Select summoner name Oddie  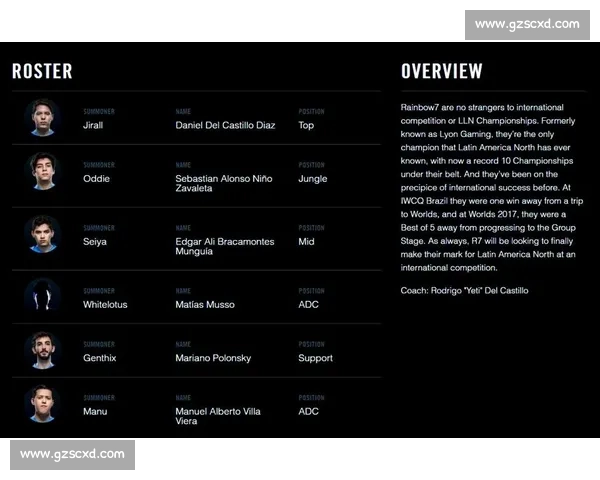(96, 179)
